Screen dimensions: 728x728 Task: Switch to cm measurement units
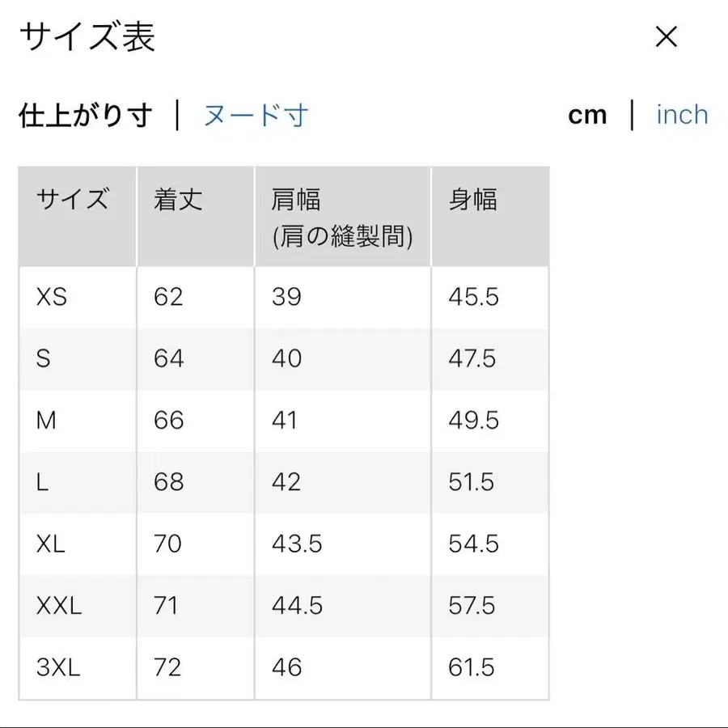587,115
